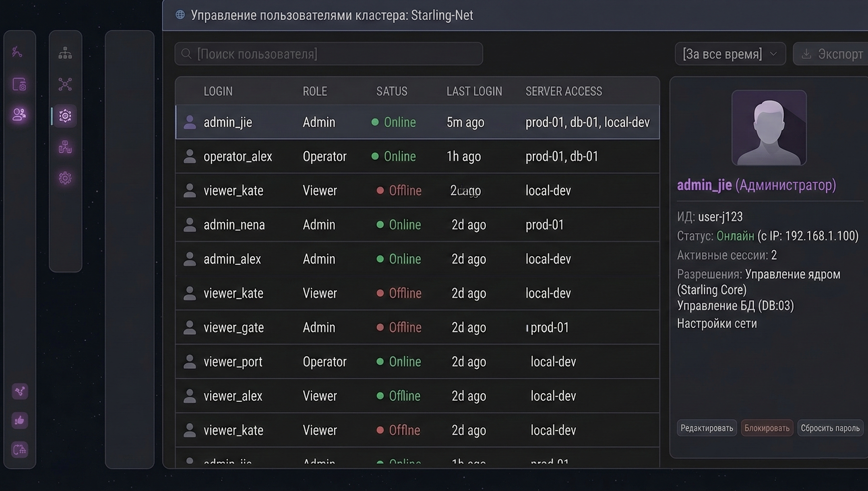This screenshot has height=491, width=868.
Task: Click the hierarchy tree icon
Action: (65, 53)
